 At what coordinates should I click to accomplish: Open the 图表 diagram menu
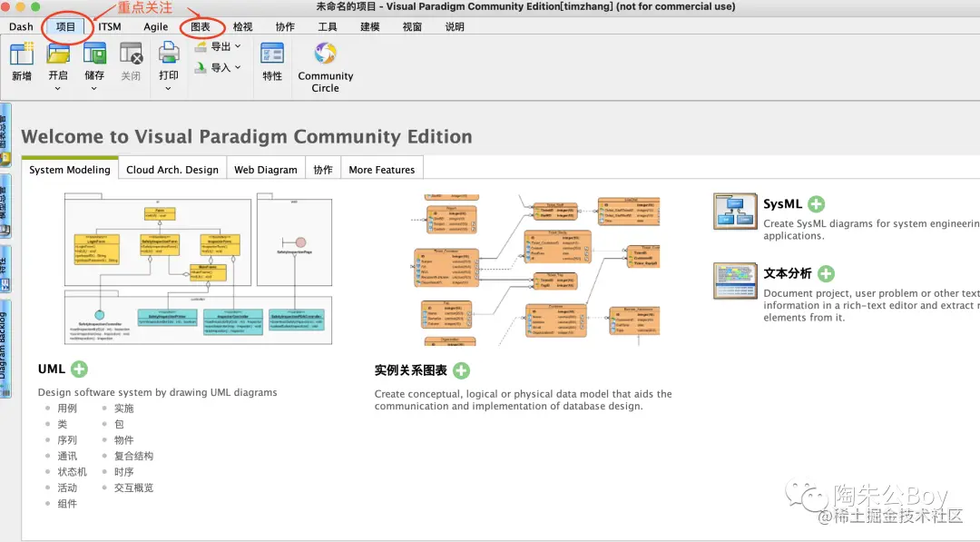point(201,27)
